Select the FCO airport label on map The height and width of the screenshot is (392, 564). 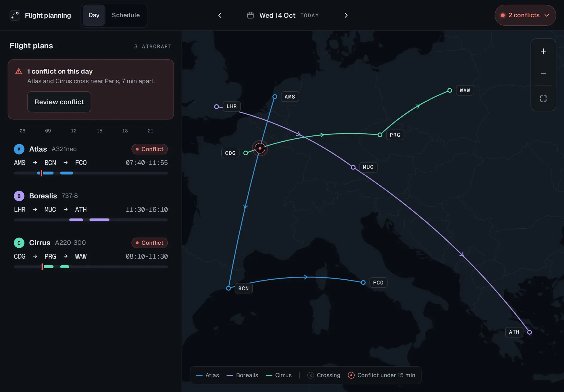point(378,283)
